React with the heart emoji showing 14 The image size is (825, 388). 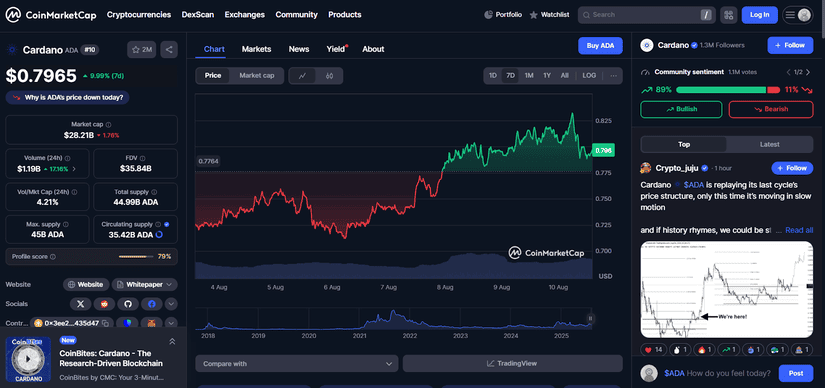pos(653,349)
